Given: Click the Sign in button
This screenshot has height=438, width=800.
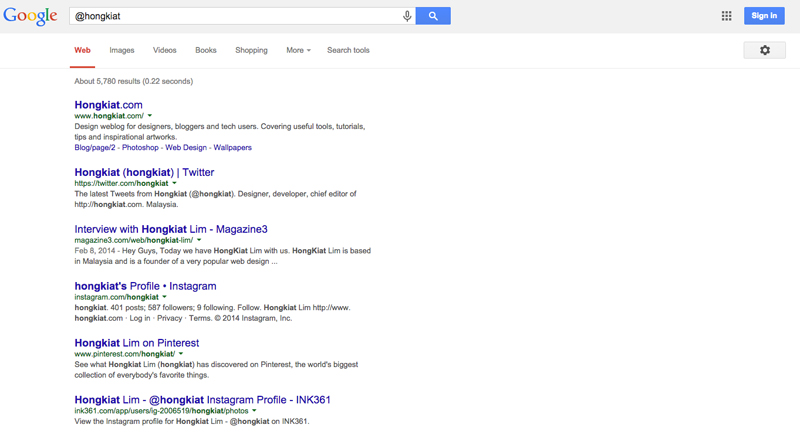Looking at the screenshot, I should click(x=764, y=16).
